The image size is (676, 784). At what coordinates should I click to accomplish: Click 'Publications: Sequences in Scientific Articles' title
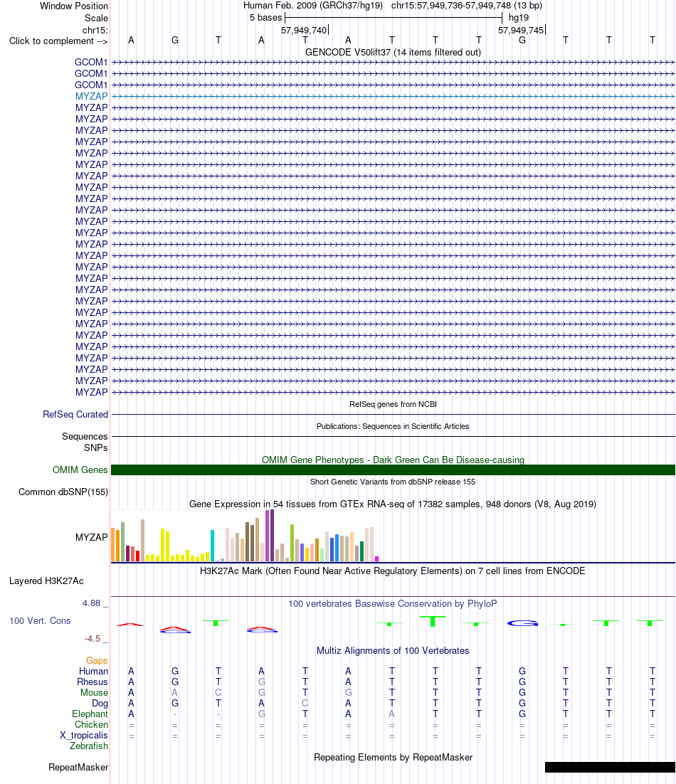coord(393,426)
